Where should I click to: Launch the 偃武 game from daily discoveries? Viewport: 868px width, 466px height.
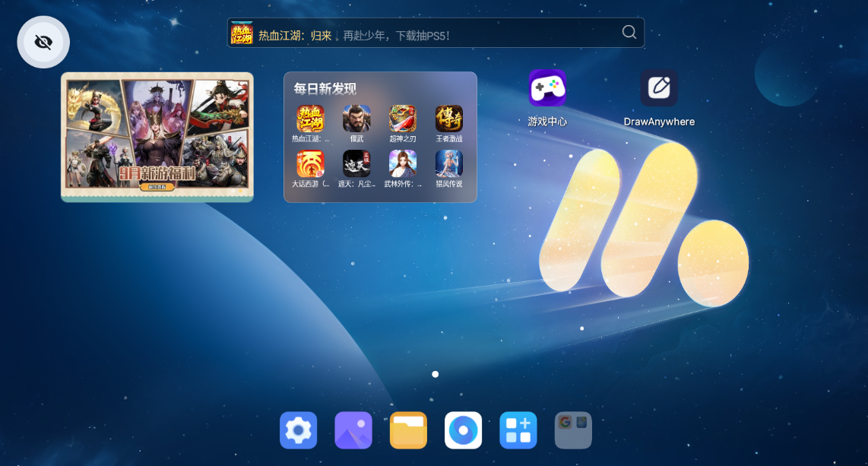click(x=357, y=119)
